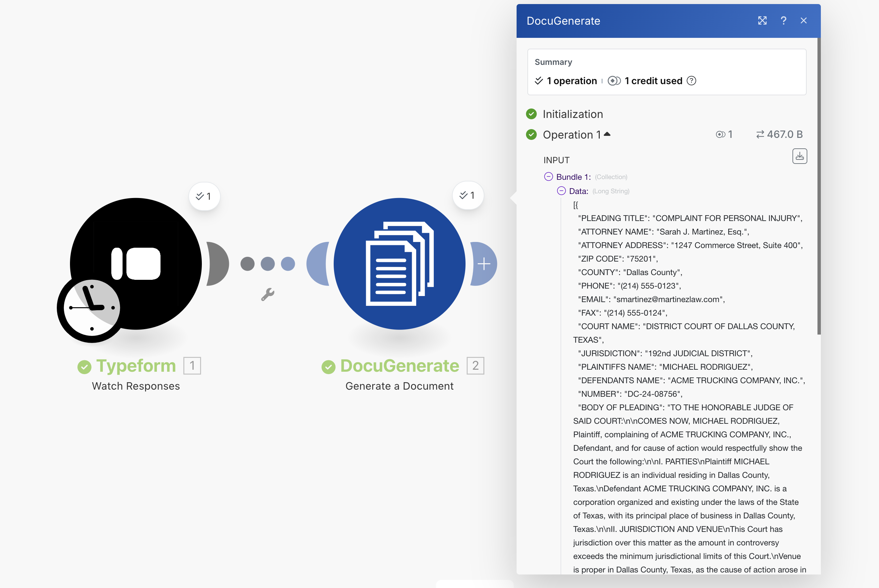Click the green check next to Typeform
Image resolution: width=879 pixels, height=588 pixels.
click(85, 367)
